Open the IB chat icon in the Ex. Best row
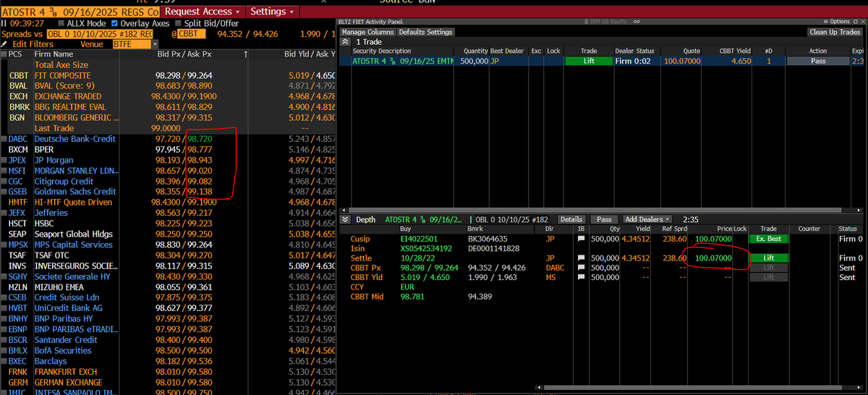This screenshot has width=868, height=395. coord(580,239)
